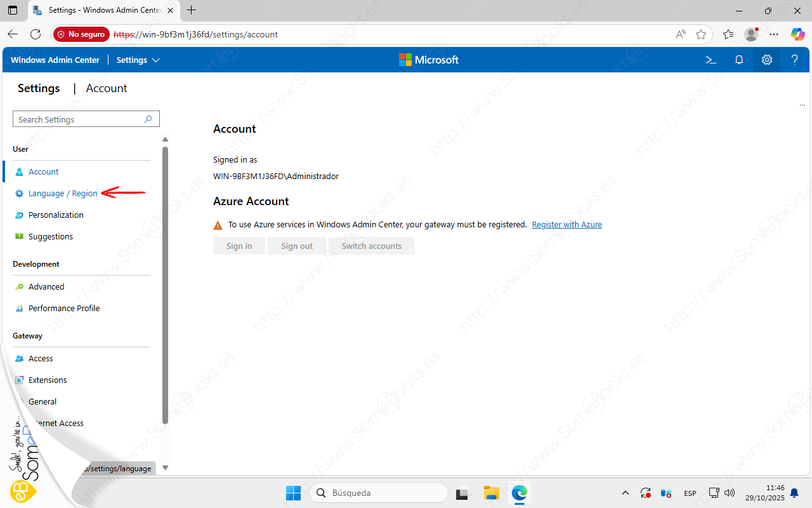
Task: Open File Explorer from the taskbar
Action: tap(492, 493)
